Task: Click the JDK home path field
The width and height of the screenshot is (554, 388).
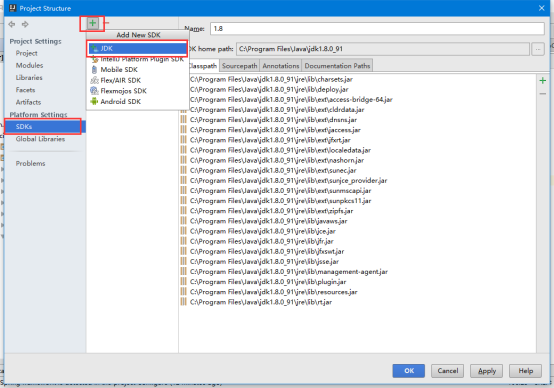Action: click(383, 49)
